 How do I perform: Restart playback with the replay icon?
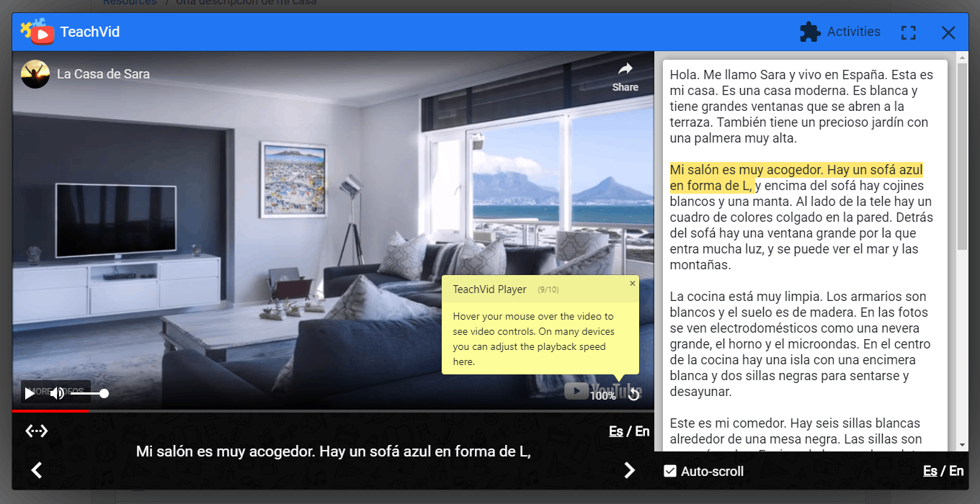coord(633,394)
